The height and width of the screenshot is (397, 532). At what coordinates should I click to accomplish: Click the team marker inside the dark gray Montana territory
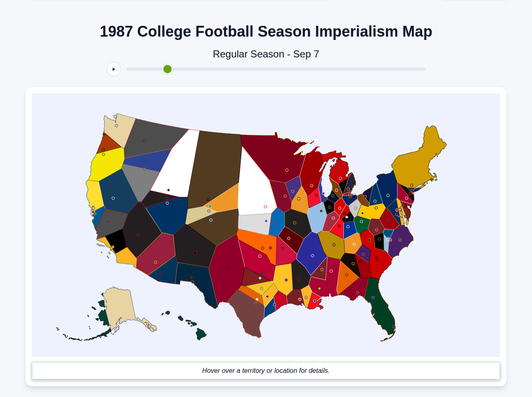[144, 141]
